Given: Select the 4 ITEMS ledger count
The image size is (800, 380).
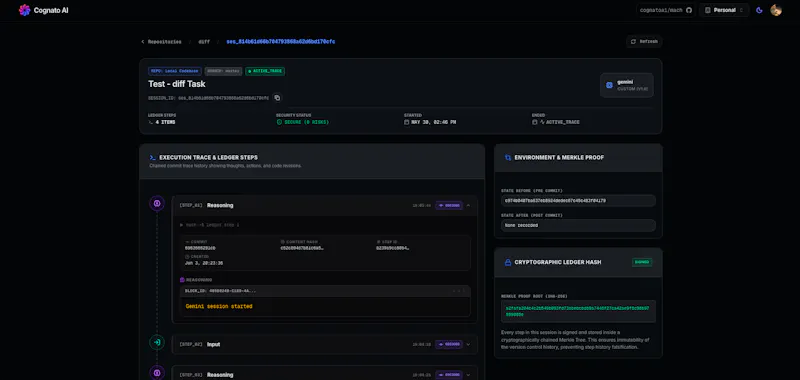Looking at the screenshot, I should pyautogui.click(x=166, y=122).
